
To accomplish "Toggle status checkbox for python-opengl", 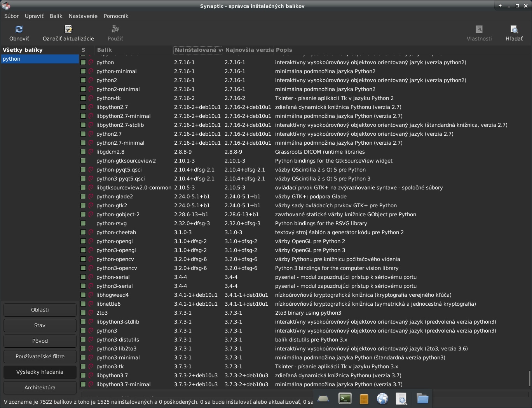I will [x=83, y=241].
